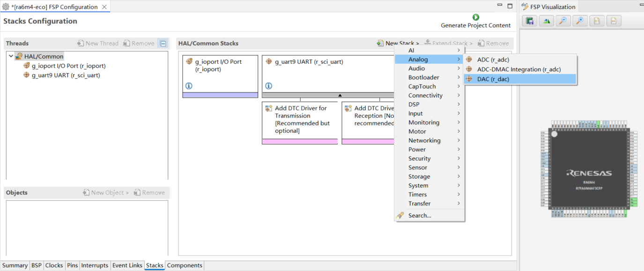Expand the Connectivity submenu
Image resolution: width=644 pixels, height=271 pixels.
[429, 96]
